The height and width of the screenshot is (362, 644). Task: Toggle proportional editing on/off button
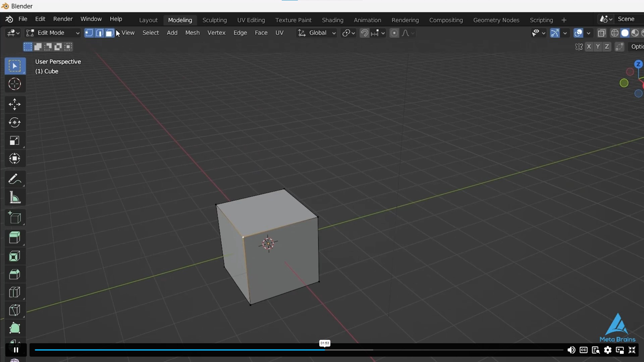394,33
